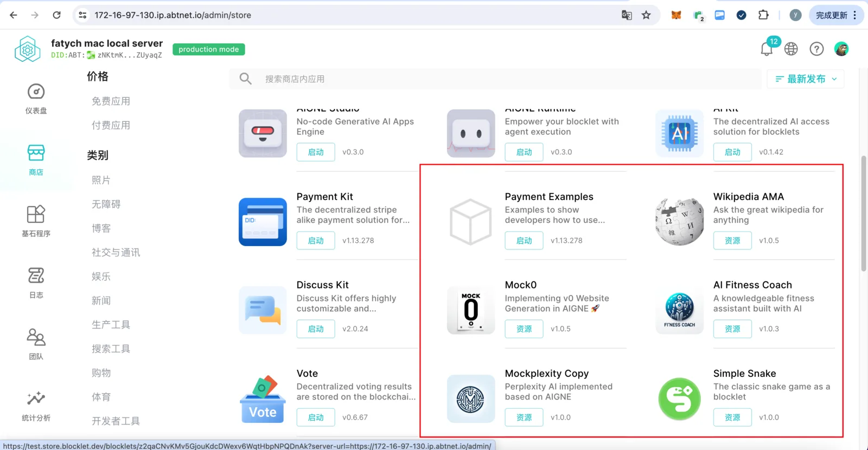This screenshot has width=868, height=450.
Task: Open the site information icon in address bar
Action: point(82,15)
